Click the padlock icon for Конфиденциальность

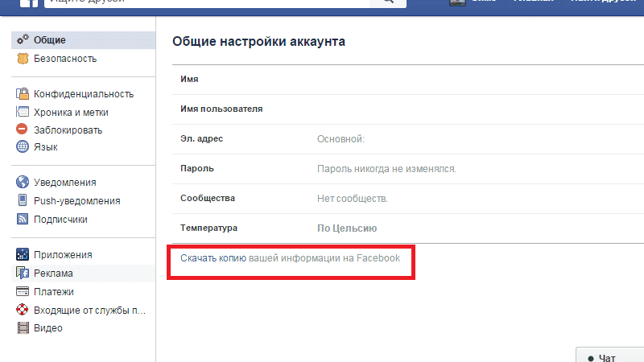coord(23,94)
